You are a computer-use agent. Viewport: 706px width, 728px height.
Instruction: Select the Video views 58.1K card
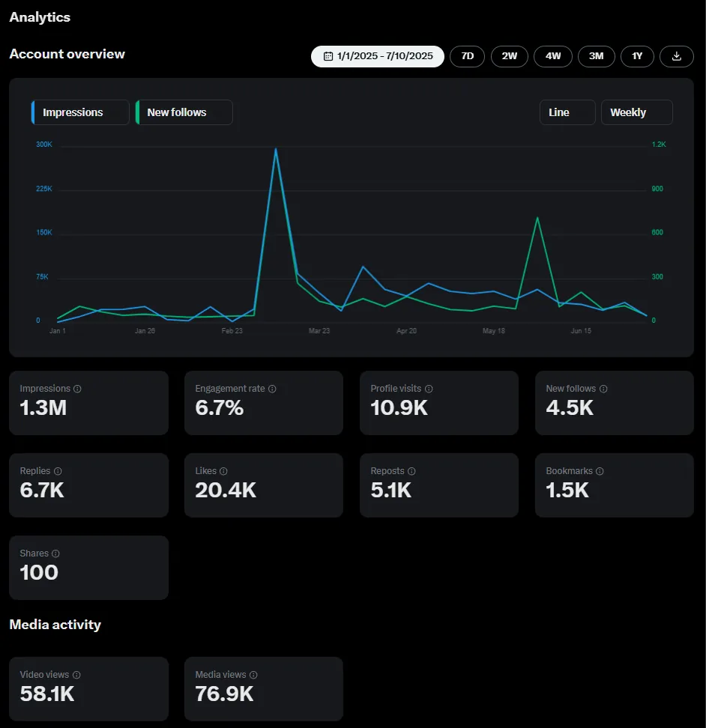pyautogui.click(x=88, y=688)
